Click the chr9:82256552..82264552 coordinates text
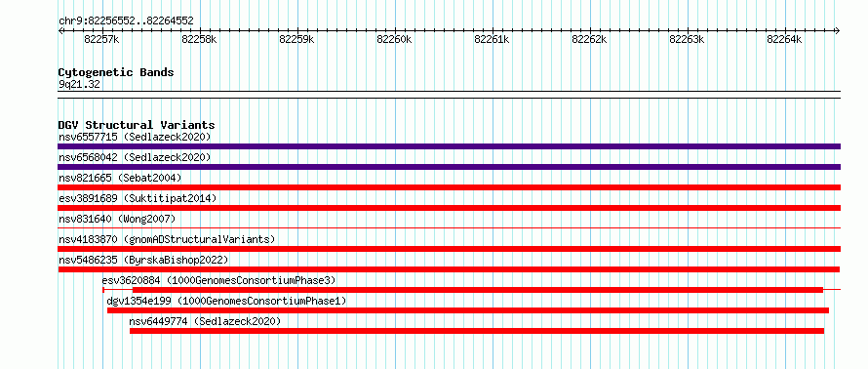 point(126,21)
